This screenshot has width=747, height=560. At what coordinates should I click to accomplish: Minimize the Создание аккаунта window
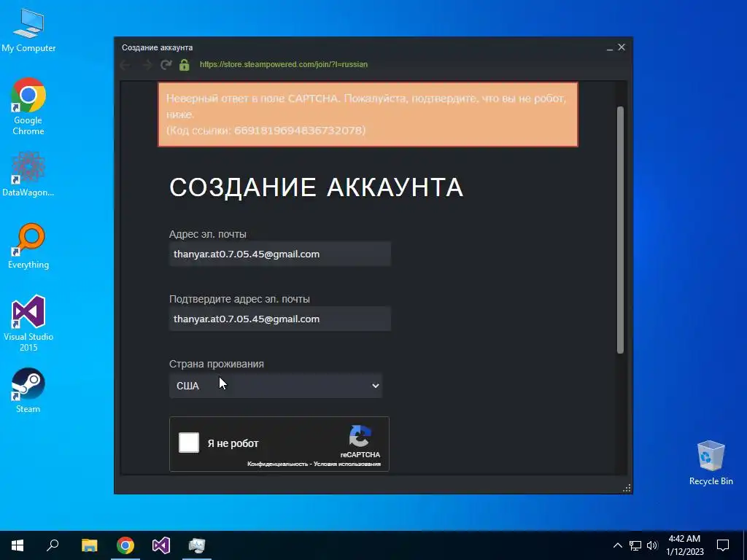609,47
